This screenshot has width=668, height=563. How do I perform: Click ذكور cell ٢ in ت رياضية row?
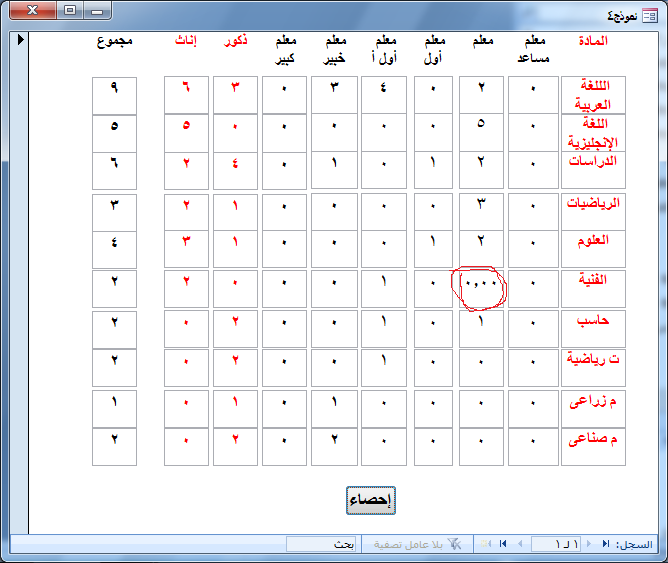pos(235,368)
